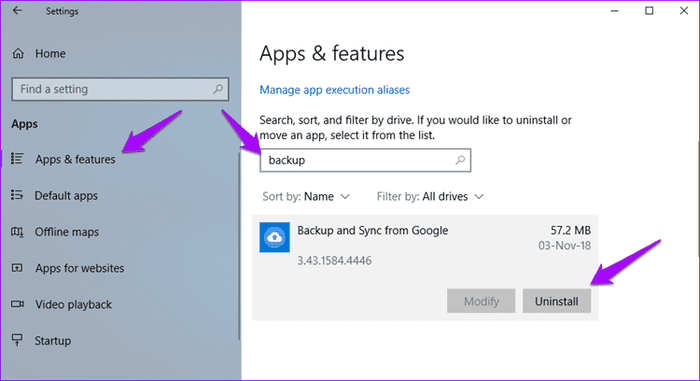Select Backup and Sync from Google entry
Viewport: 700px width, 381px height.
(425, 267)
